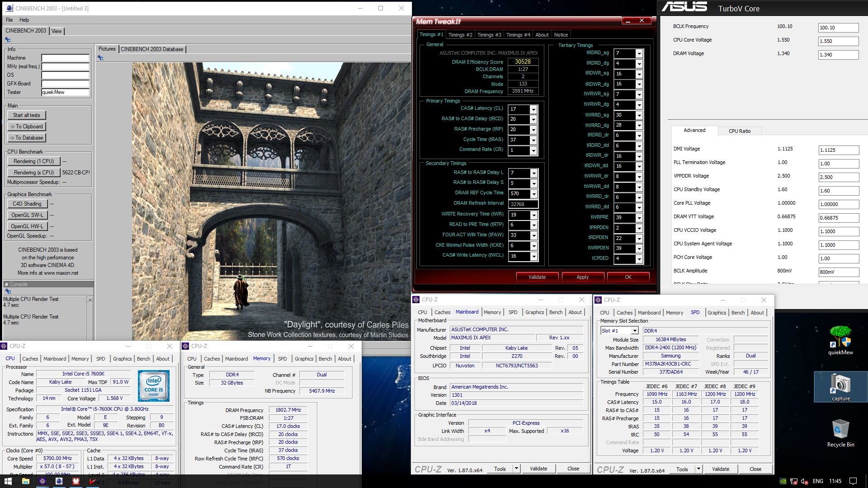Screen dimensions: 868x488
Task: Open the CPU Ratio tab in TurboV Core
Action: tap(739, 131)
